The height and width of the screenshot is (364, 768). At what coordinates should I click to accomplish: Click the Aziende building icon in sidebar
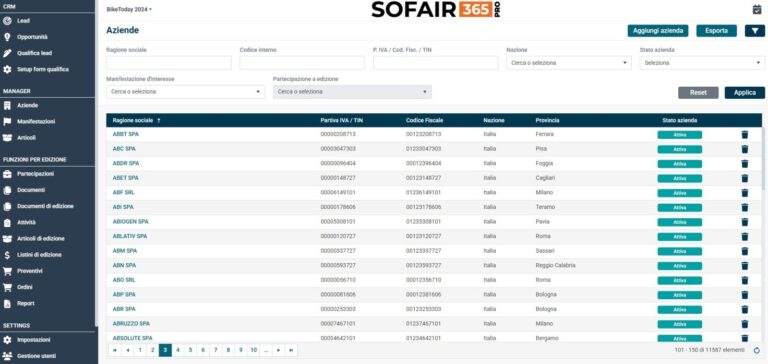coord(7,105)
